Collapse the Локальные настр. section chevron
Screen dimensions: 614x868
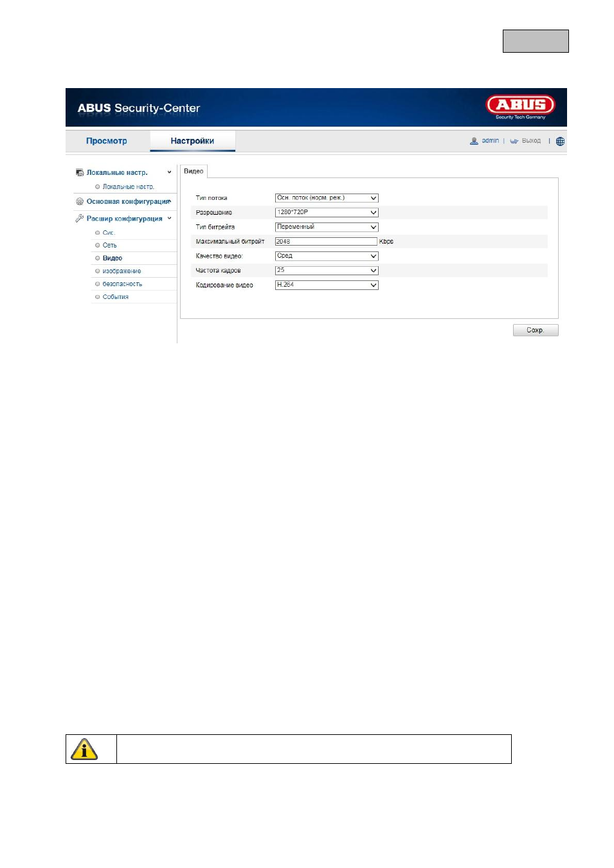point(169,172)
